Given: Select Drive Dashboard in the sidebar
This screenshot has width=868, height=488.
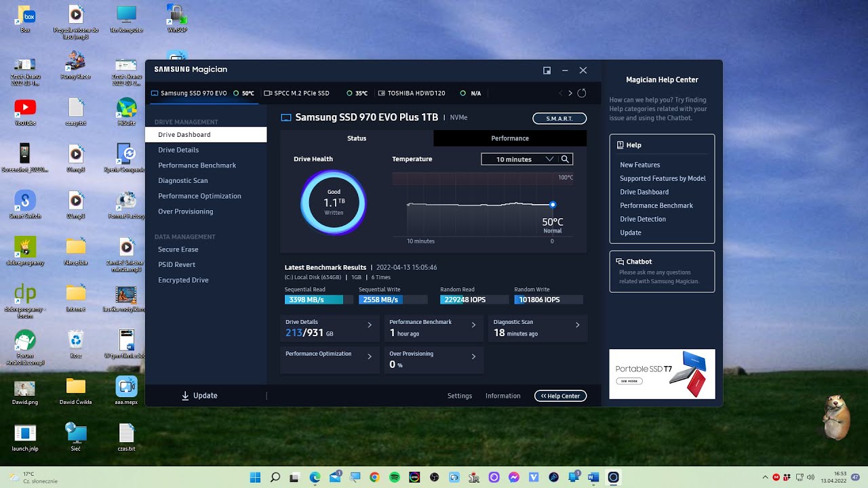Looking at the screenshot, I should [206, 134].
